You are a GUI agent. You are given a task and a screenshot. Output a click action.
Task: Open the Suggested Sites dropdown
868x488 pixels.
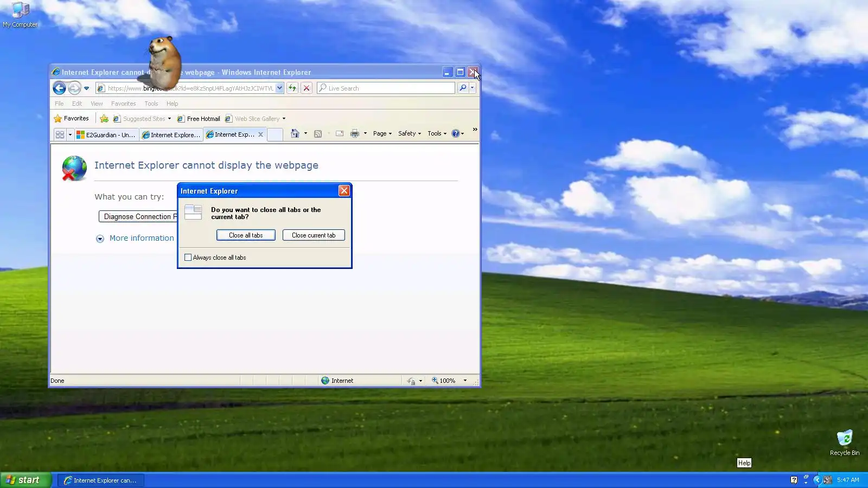point(142,119)
